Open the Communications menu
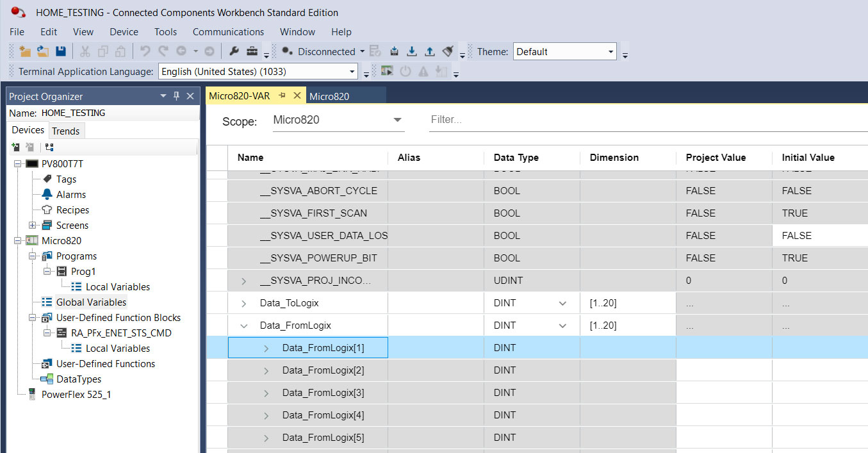This screenshot has width=868, height=453. tap(228, 31)
